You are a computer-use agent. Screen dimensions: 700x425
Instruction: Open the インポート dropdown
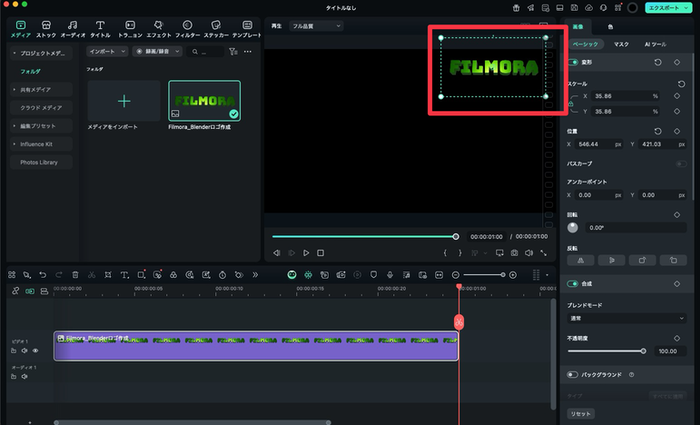click(x=107, y=50)
